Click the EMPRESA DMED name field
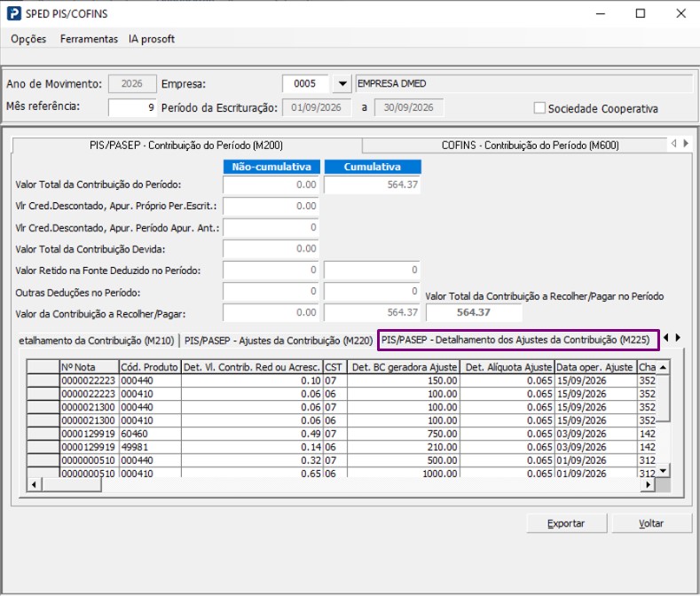This screenshot has height=596, width=700. pos(523,83)
